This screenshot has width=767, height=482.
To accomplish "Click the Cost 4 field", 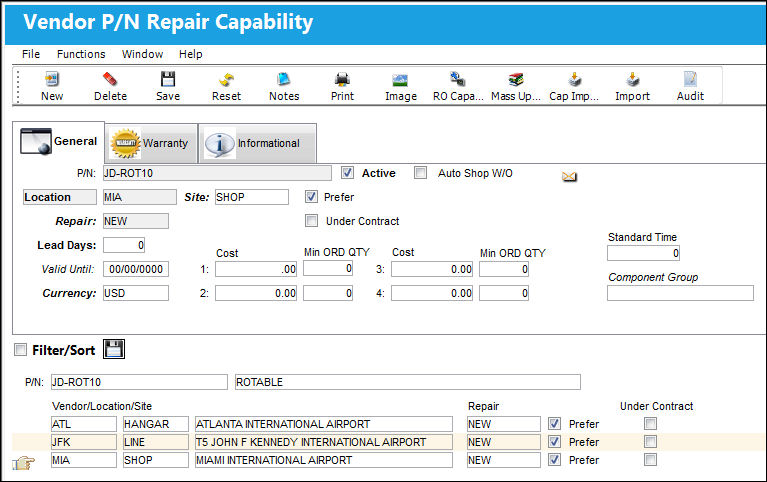I will (x=432, y=293).
